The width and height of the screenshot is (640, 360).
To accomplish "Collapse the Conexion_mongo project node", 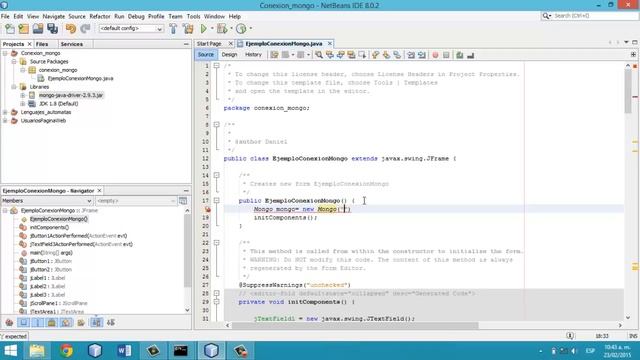I will [x=5, y=53].
